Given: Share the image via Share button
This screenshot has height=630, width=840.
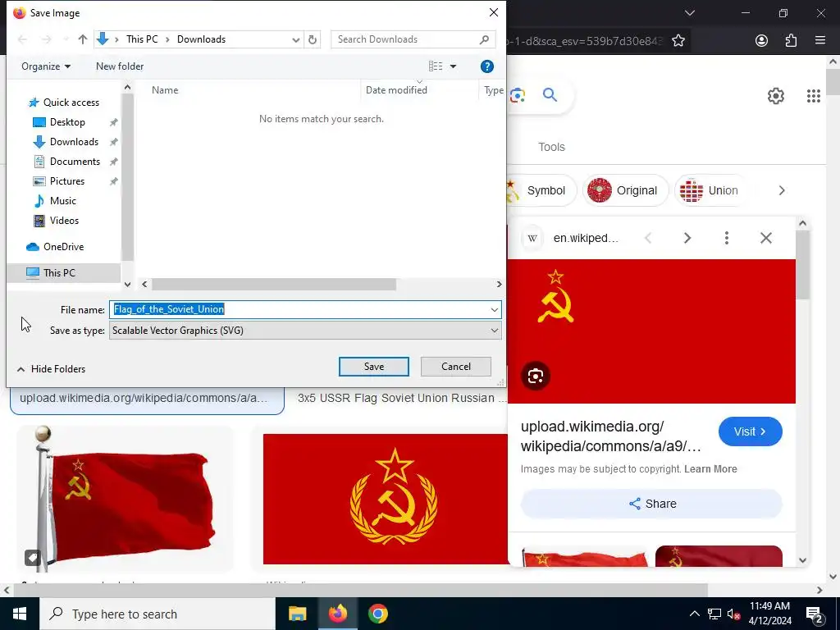Looking at the screenshot, I should 651,504.
